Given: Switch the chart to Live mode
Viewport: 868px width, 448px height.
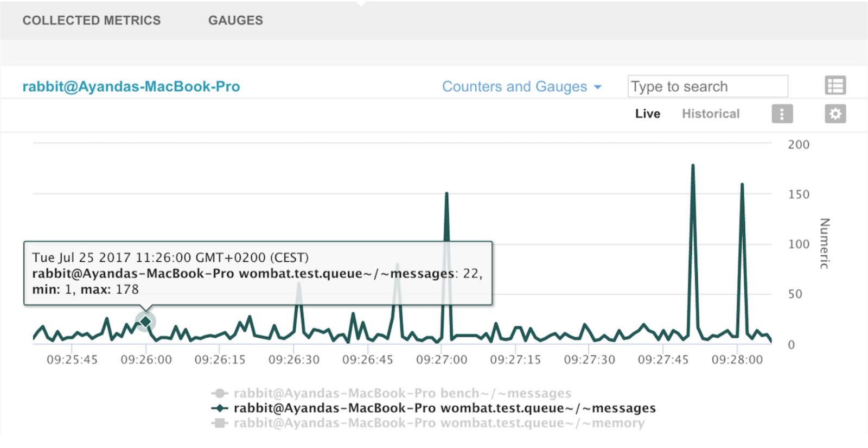Looking at the screenshot, I should [647, 114].
